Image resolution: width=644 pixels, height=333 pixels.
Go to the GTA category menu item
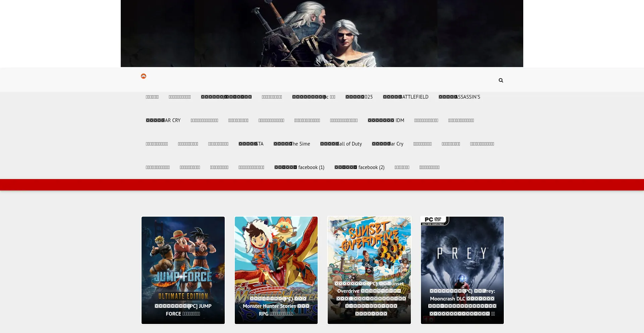coord(251,144)
